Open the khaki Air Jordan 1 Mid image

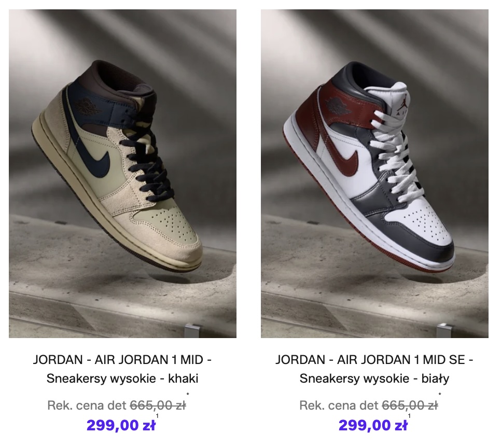point(122,174)
